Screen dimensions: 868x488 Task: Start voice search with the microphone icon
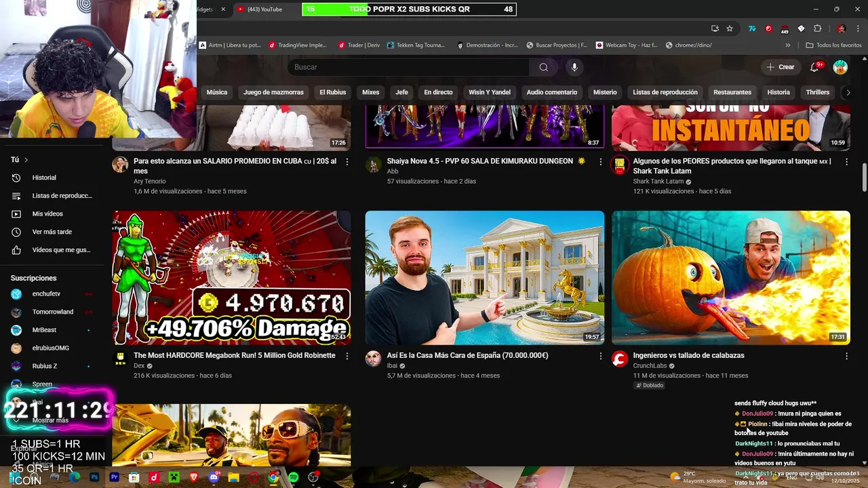point(574,67)
